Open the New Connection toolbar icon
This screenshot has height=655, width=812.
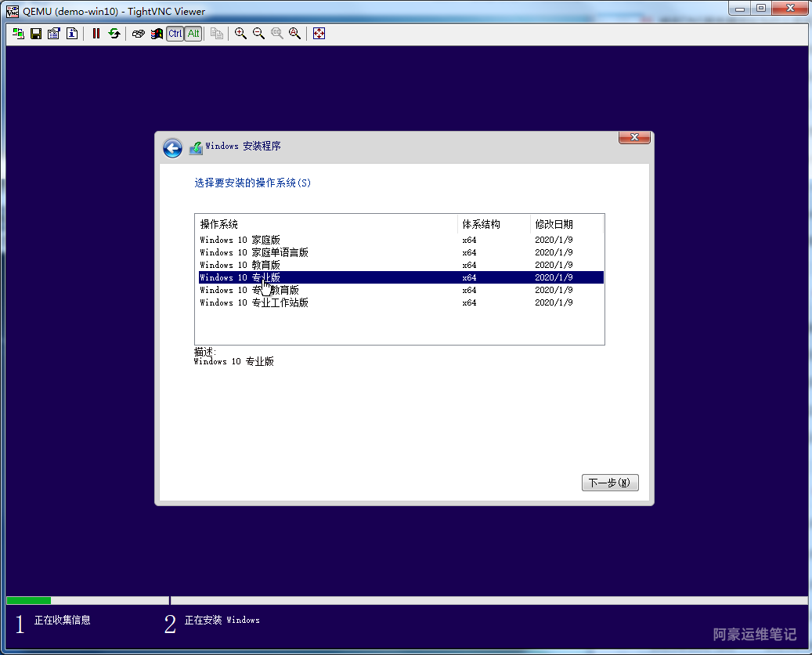(x=18, y=34)
